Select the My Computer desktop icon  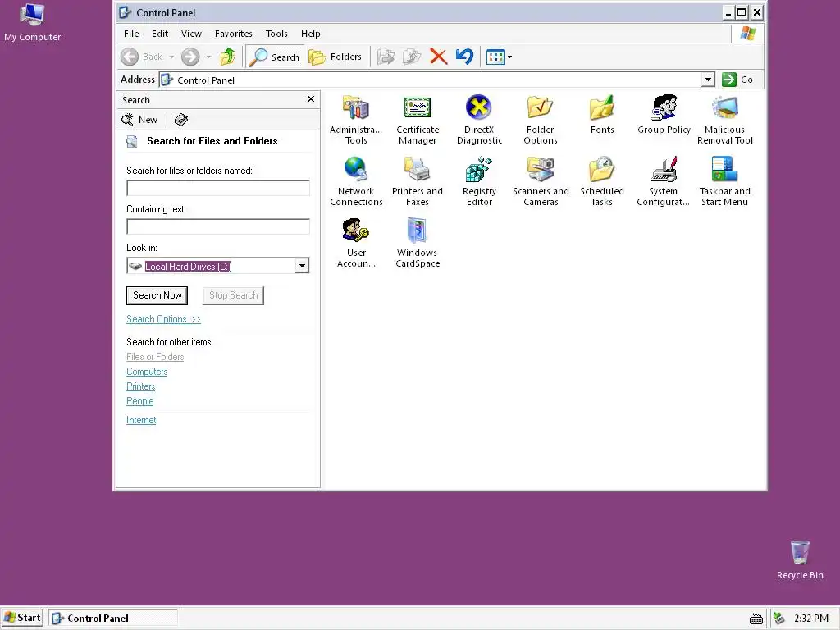pyautogui.click(x=32, y=22)
